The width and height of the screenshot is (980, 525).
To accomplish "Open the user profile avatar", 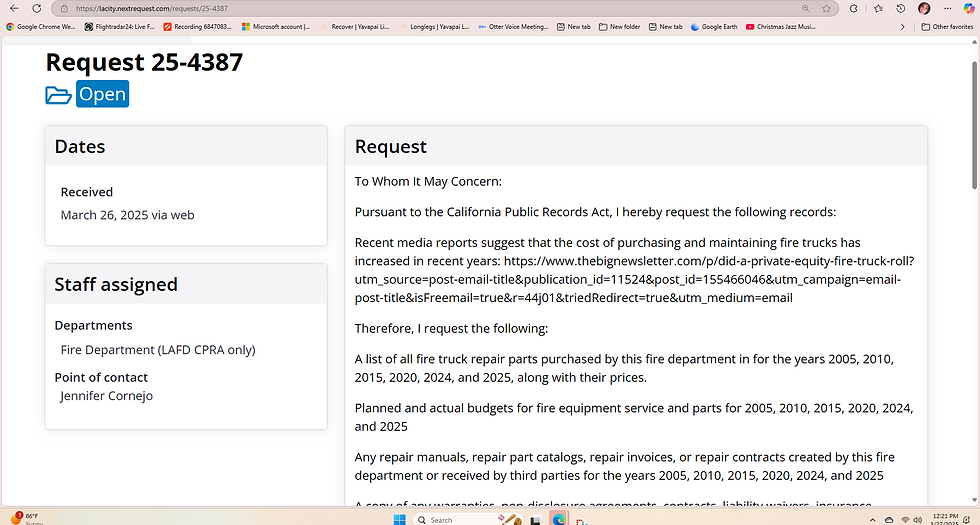I will pyautogui.click(x=924, y=9).
